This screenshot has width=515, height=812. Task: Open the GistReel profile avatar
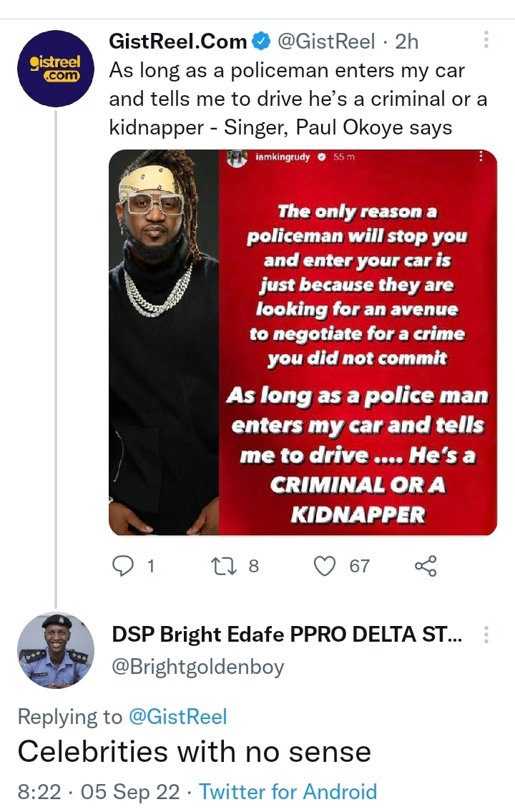[x=56, y=69]
